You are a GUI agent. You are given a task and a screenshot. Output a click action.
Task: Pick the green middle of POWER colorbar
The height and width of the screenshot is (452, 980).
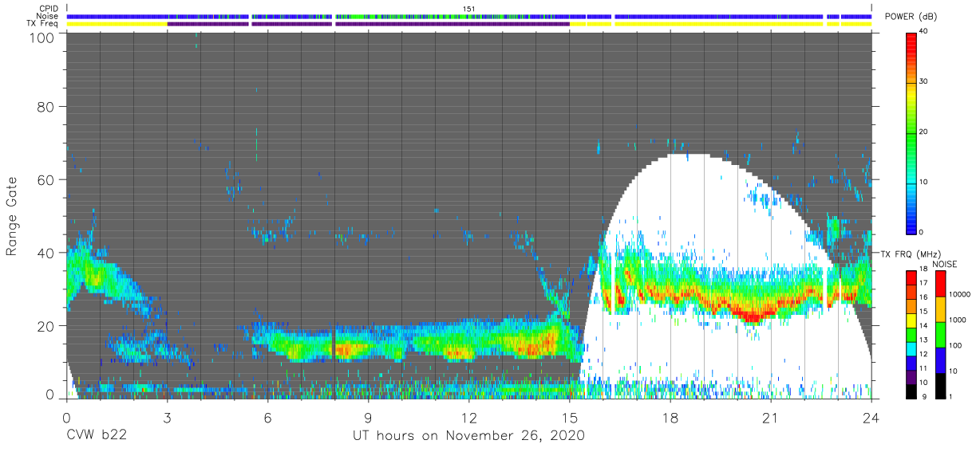[913, 132]
